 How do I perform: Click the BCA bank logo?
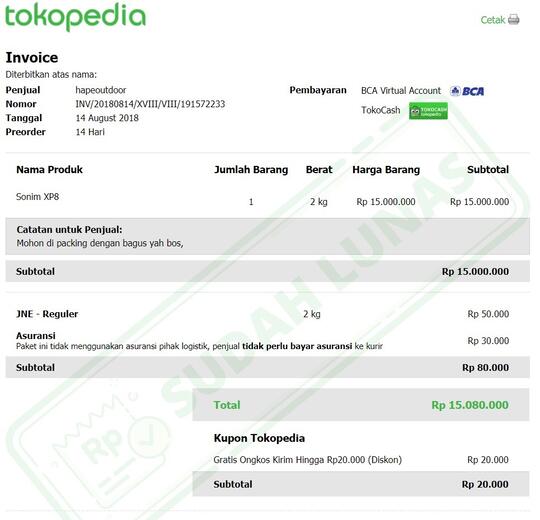tap(467, 91)
